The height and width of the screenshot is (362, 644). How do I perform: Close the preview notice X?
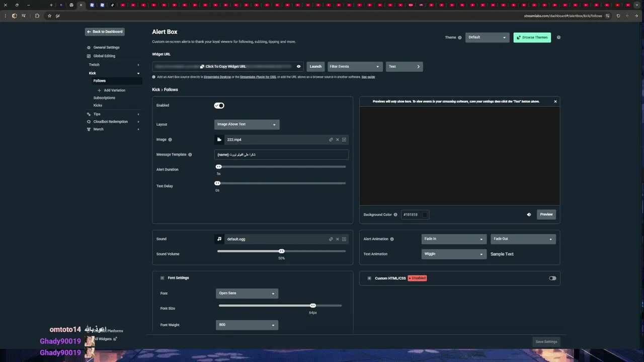pos(555,102)
